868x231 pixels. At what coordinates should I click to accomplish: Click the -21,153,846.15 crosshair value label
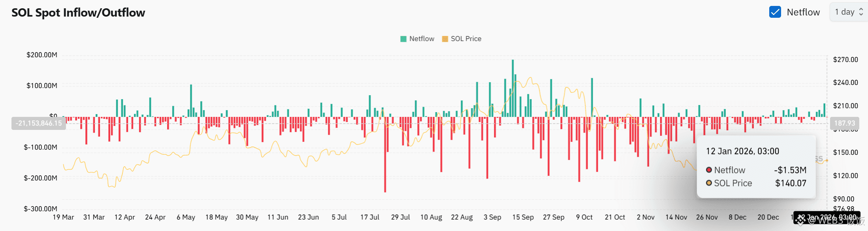click(39, 123)
